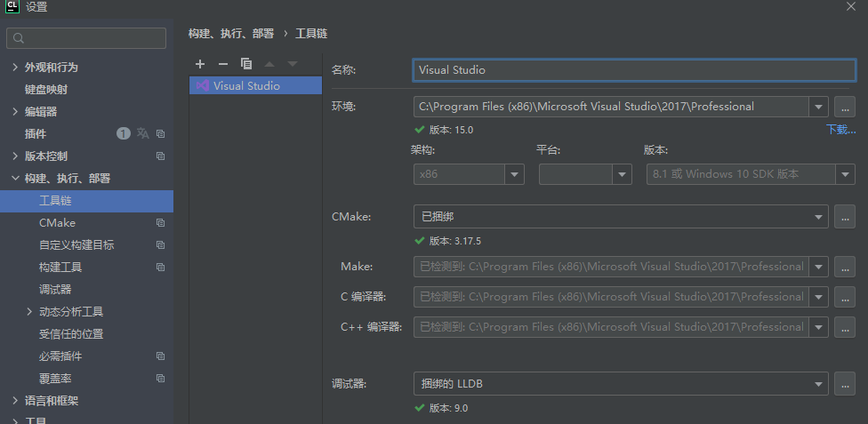Image resolution: width=868 pixels, height=424 pixels.
Task: Browse for C 编译器 path with ellipsis
Action: (844, 297)
